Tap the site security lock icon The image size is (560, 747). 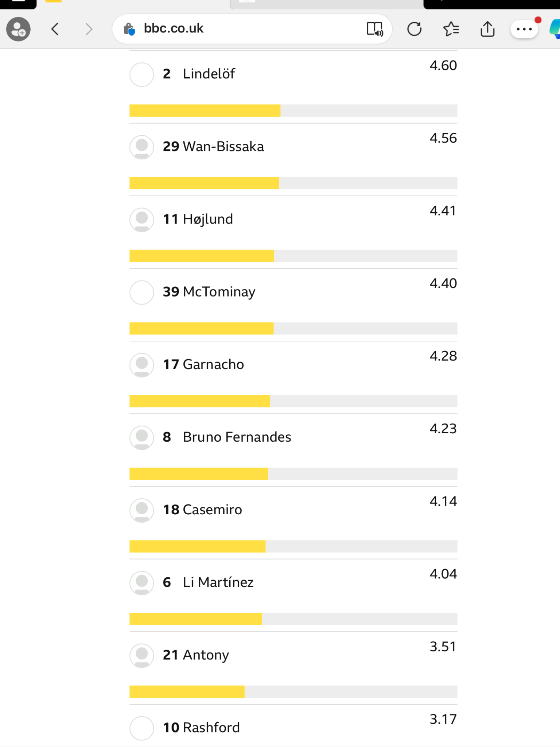(129, 29)
